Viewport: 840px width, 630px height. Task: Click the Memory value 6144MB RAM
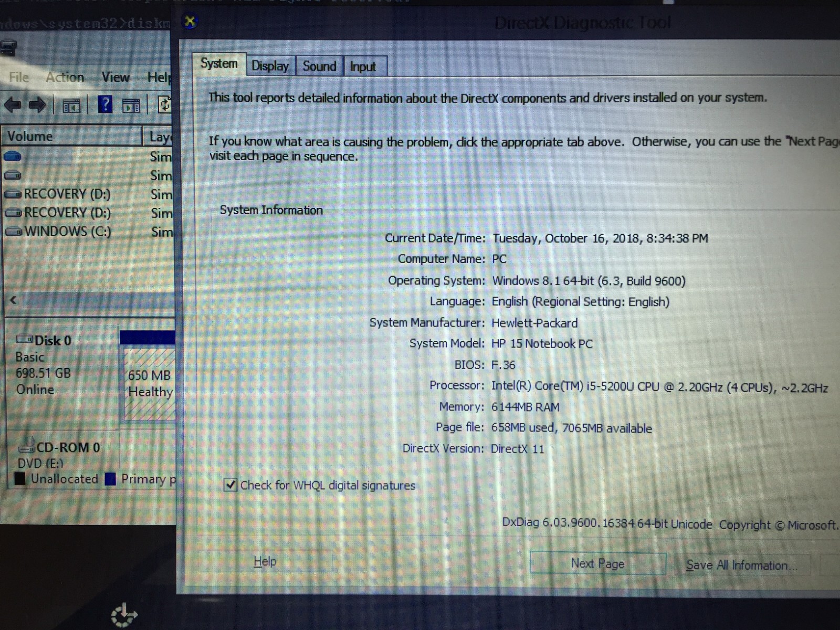click(526, 407)
